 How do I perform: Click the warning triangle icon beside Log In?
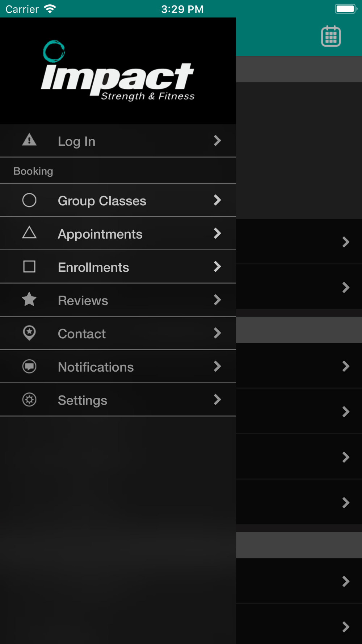29,140
